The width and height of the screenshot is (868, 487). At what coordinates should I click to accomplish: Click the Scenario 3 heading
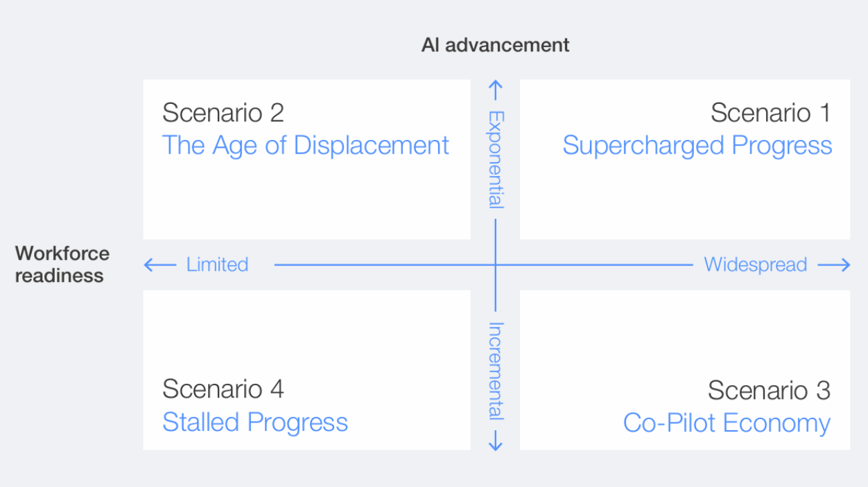point(768,391)
